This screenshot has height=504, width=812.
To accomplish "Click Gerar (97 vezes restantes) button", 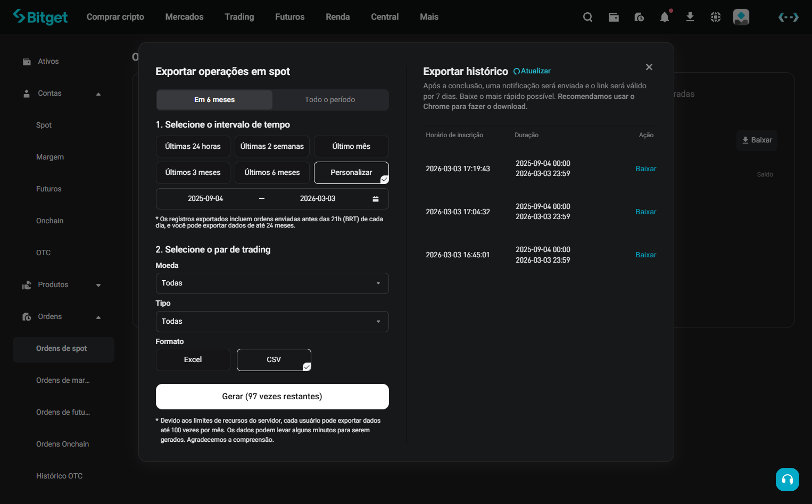I will [272, 397].
